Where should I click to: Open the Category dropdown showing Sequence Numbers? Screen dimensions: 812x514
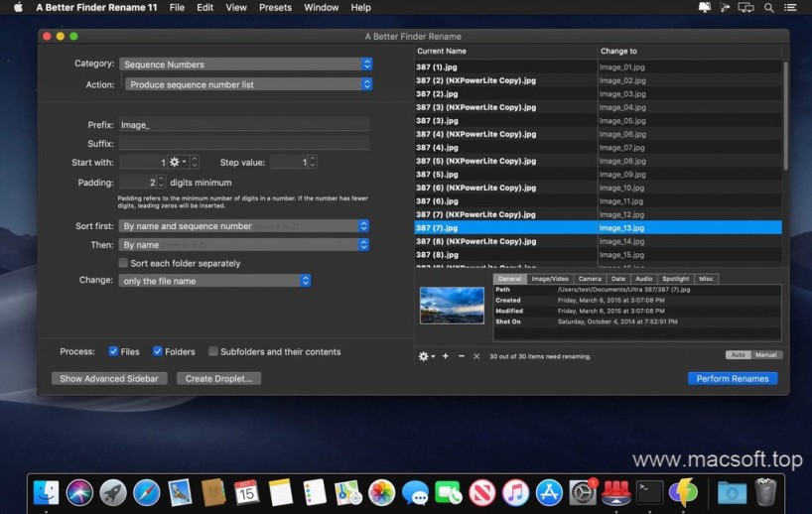pyautogui.click(x=245, y=64)
